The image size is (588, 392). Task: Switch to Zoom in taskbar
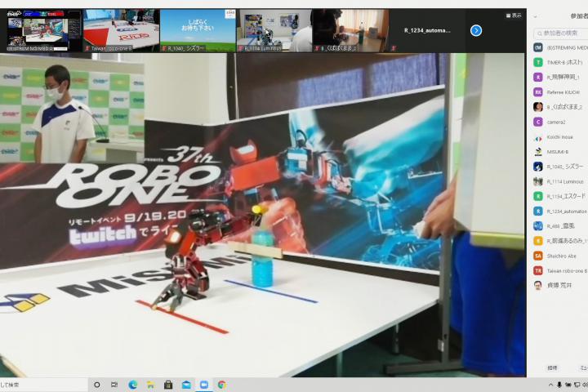[x=204, y=385]
